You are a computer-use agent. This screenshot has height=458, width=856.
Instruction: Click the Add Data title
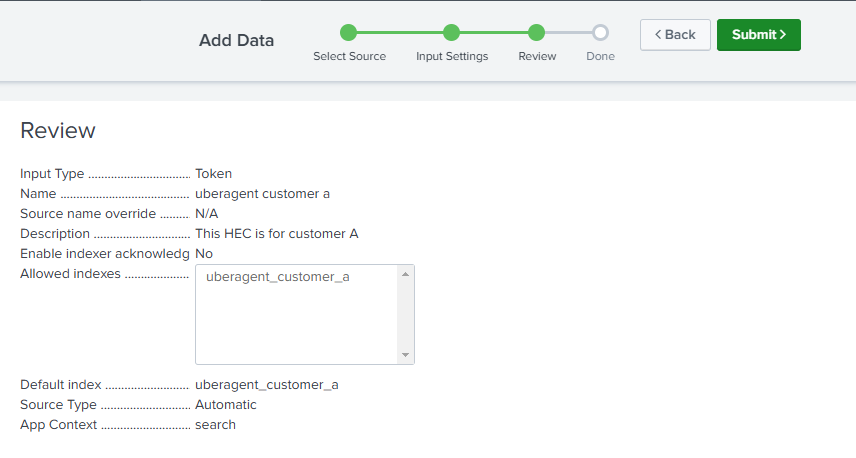coord(236,41)
